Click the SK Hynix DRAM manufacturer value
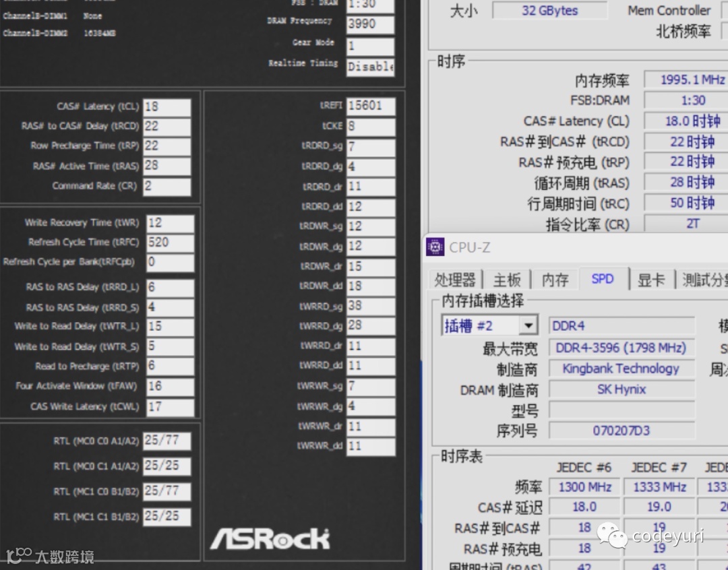The height and width of the screenshot is (570, 728). point(621,389)
